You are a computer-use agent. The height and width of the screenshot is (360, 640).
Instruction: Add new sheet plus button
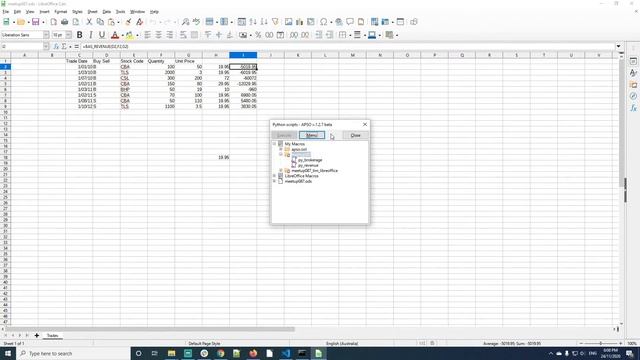tap(37, 336)
